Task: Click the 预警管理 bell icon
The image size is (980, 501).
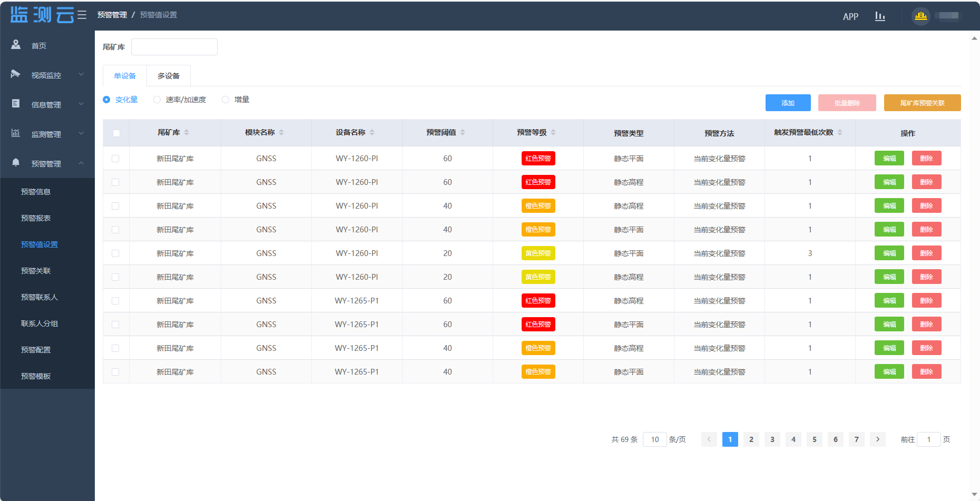Action: tap(16, 163)
